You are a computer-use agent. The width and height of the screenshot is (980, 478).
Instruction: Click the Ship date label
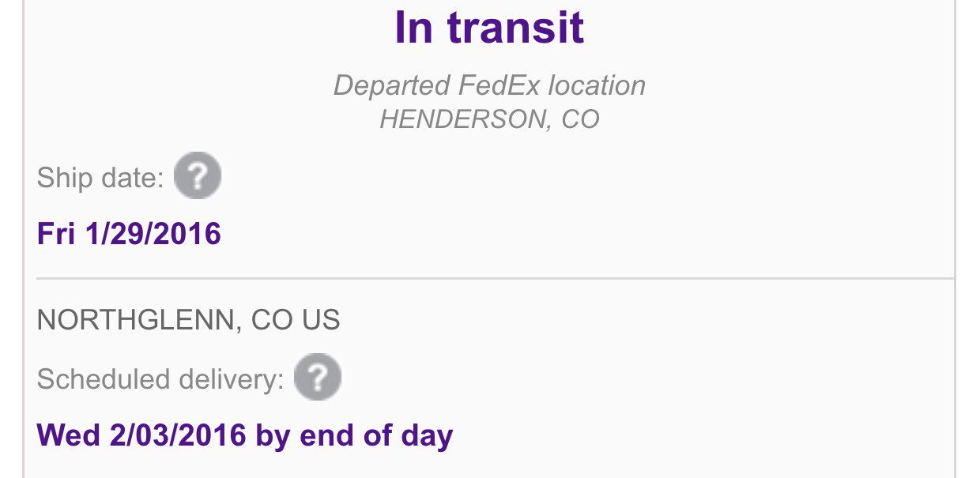pyautogui.click(x=100, y=179)
